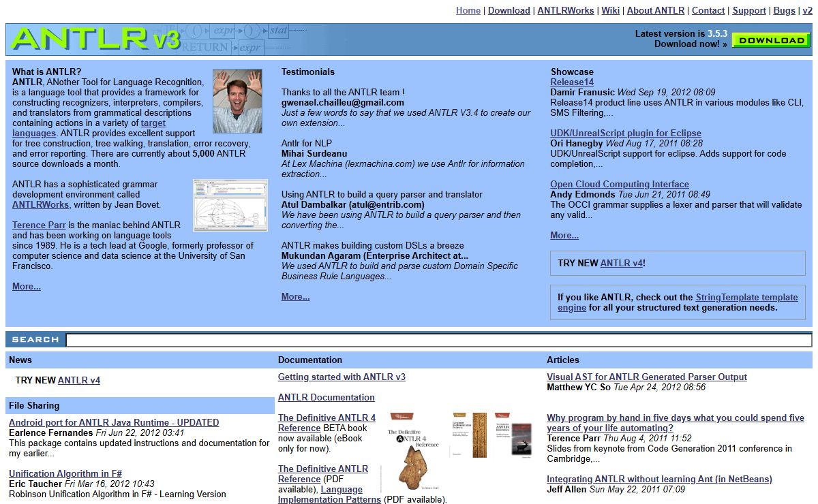Open the Release14 showcase link

coord(572,82)
